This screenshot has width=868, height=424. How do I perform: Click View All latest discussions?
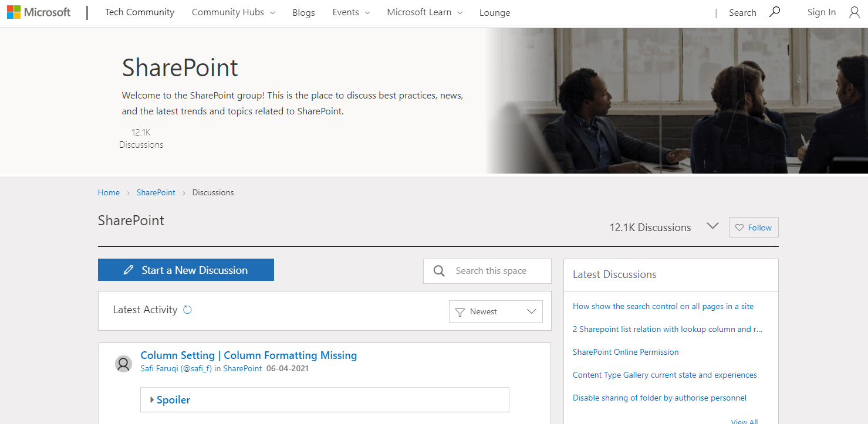tap(744, 421)
